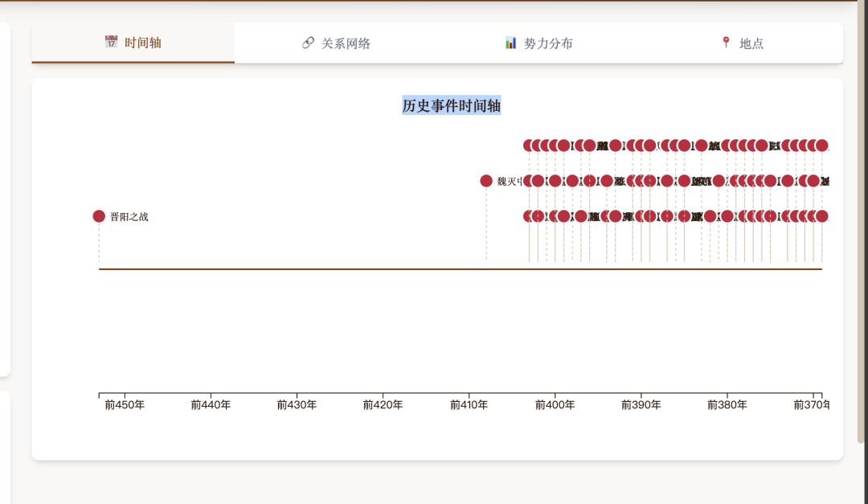The height and width of the screenshot is (504, 868).
Task: Click the 前410年 axis label
Action: click(469, 405)
